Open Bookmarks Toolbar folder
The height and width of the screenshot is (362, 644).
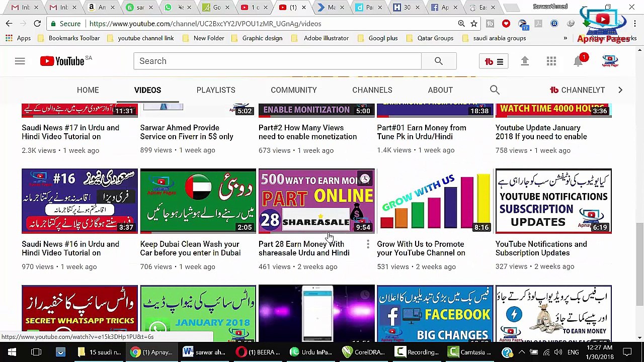(68, 38)
